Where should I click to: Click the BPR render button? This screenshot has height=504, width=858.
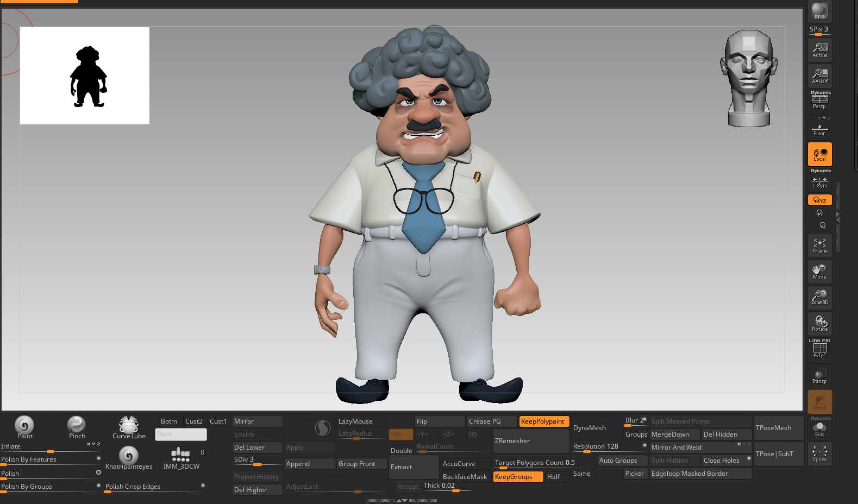click(819, 11)
